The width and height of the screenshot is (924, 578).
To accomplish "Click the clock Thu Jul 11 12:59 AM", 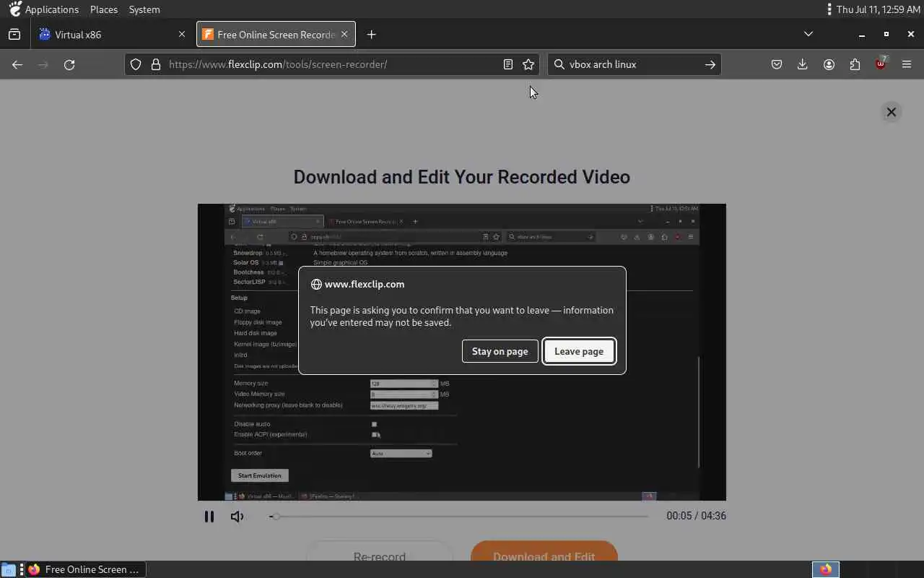I will click(x=879, y=9).
